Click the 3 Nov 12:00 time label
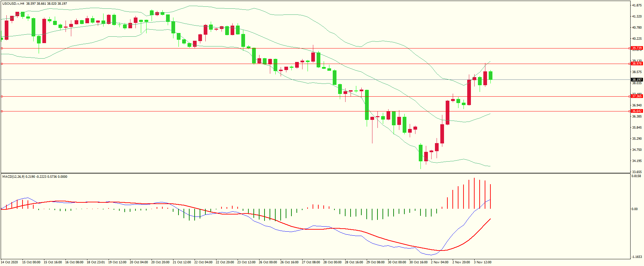Viewport: 644px width, 266px height. pyautogui.click(x=483, y=262)
